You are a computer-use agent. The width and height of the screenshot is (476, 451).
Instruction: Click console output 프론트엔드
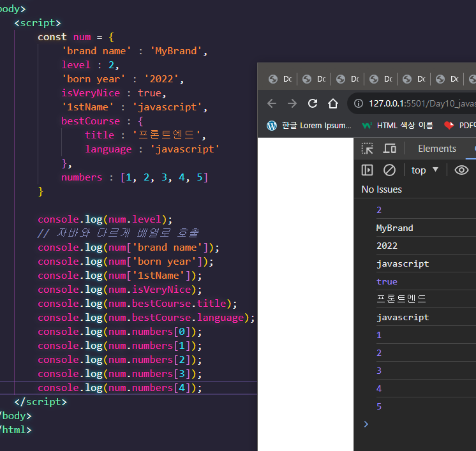[x=401, y=299]
